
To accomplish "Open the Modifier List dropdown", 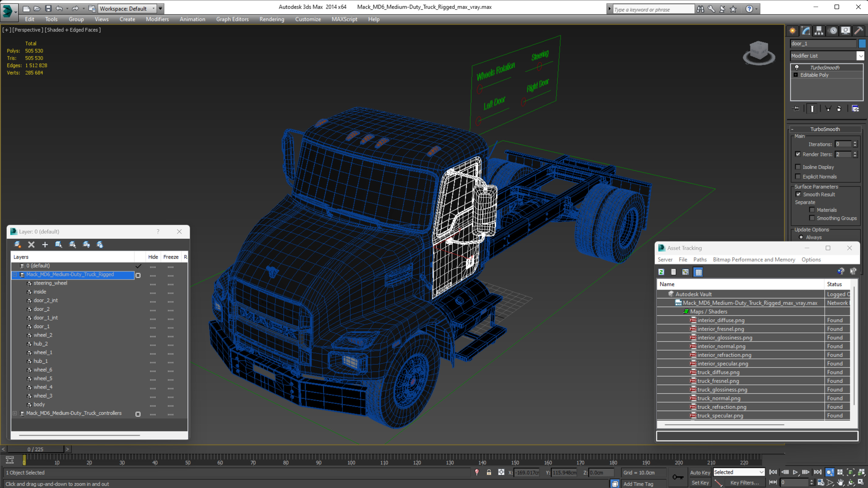I will [860, 56].
